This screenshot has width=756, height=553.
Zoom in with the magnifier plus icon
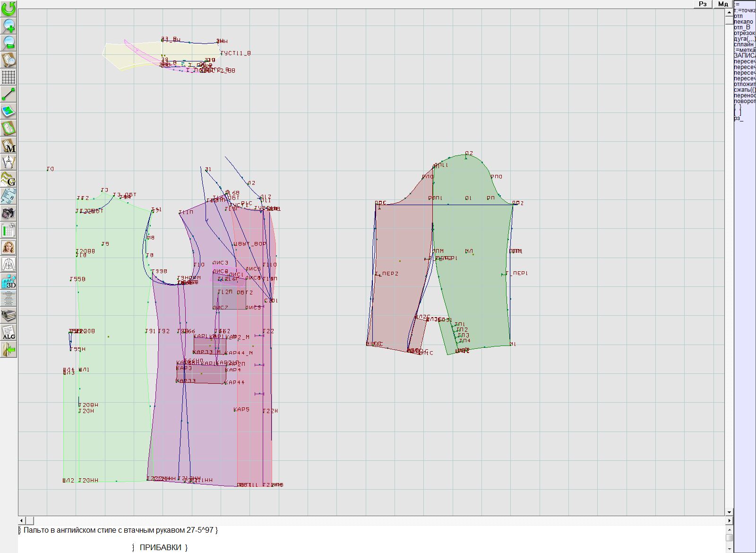click(x=9, y=26)
